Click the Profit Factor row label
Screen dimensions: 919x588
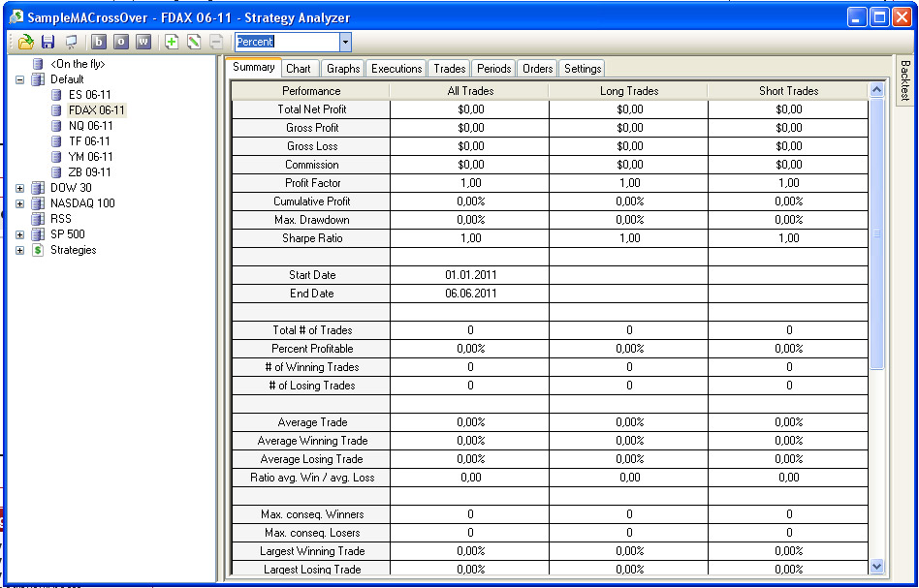[312, 183]
